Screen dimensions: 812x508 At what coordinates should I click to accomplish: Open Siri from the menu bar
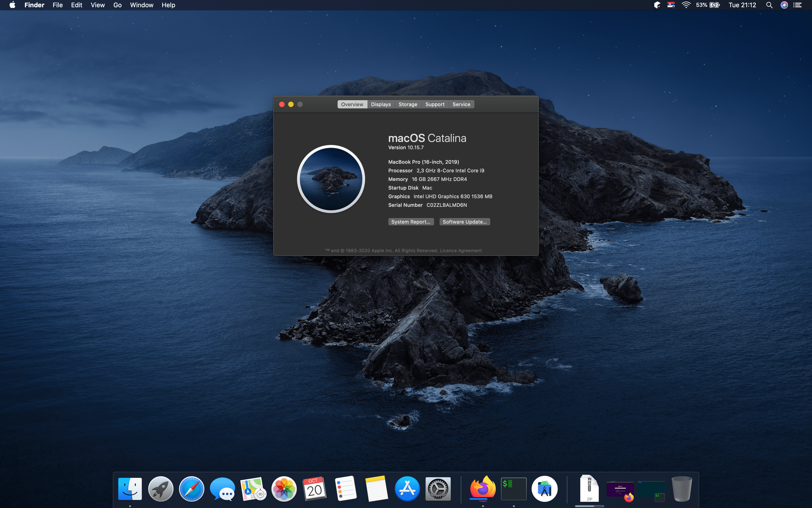pos(784,5)
